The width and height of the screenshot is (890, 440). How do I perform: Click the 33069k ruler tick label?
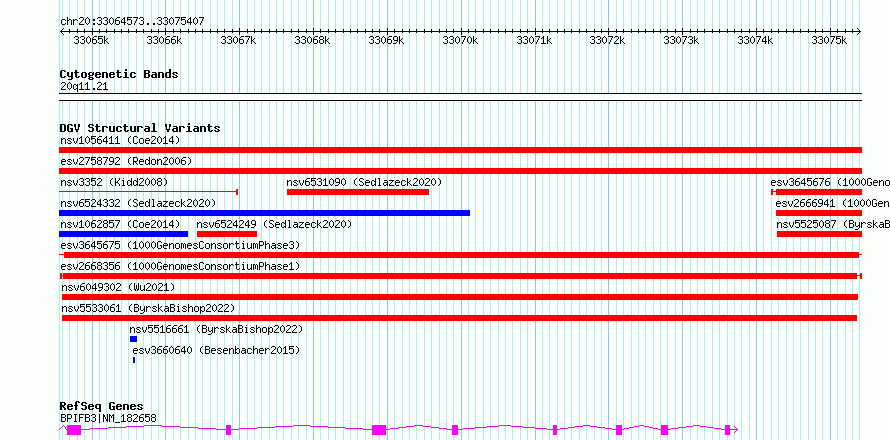386,40
